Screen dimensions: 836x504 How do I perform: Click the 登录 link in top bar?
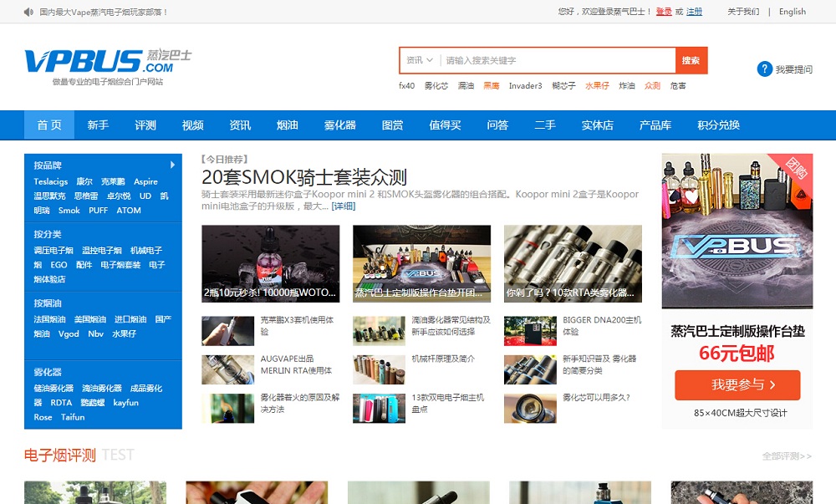tap(664, 12)
